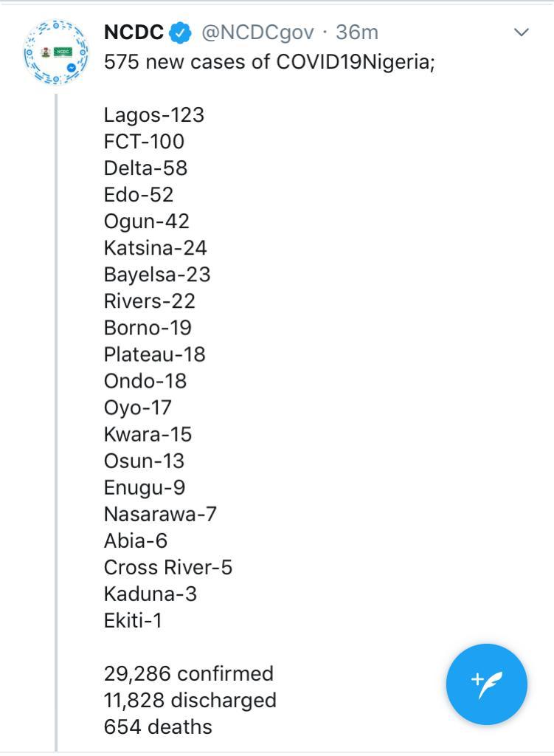Tap the Nasarawa-7 entry
554x756 pixels.
click(x=160, y=514)
